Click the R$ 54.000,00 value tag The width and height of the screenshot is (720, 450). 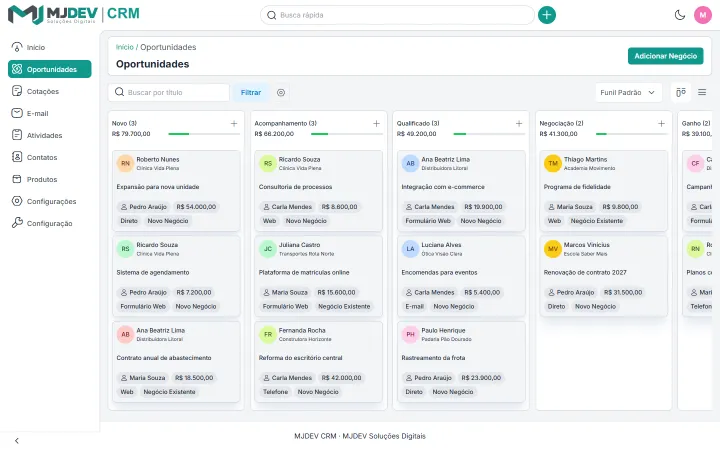[196, 207]
